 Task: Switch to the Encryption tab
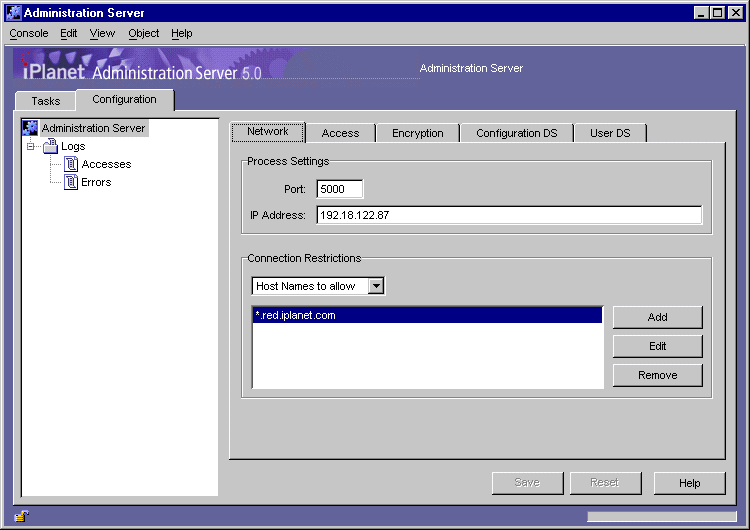[x=418, y=133]
